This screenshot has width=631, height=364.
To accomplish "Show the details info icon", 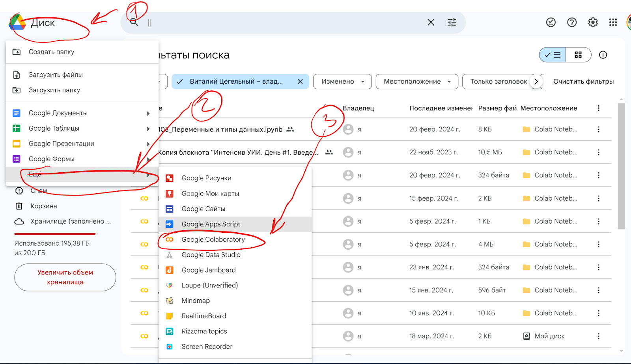I will (x=603, y=55).
